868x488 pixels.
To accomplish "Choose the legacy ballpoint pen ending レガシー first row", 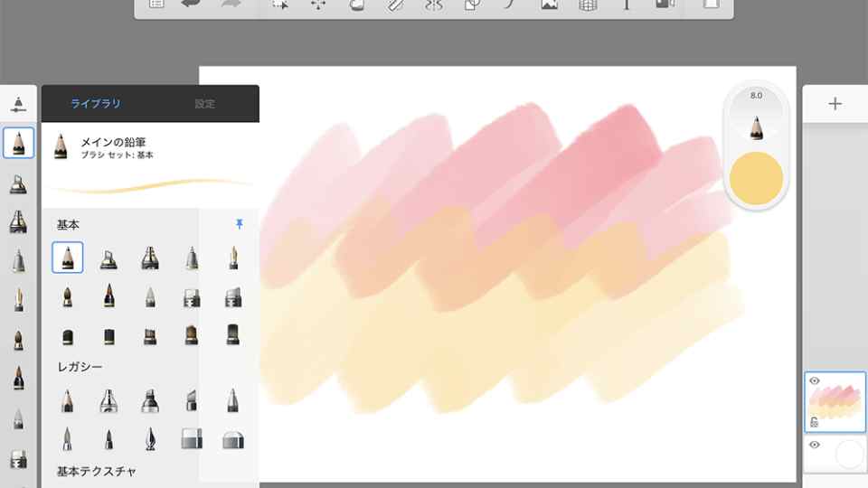I will click(233, 400).
